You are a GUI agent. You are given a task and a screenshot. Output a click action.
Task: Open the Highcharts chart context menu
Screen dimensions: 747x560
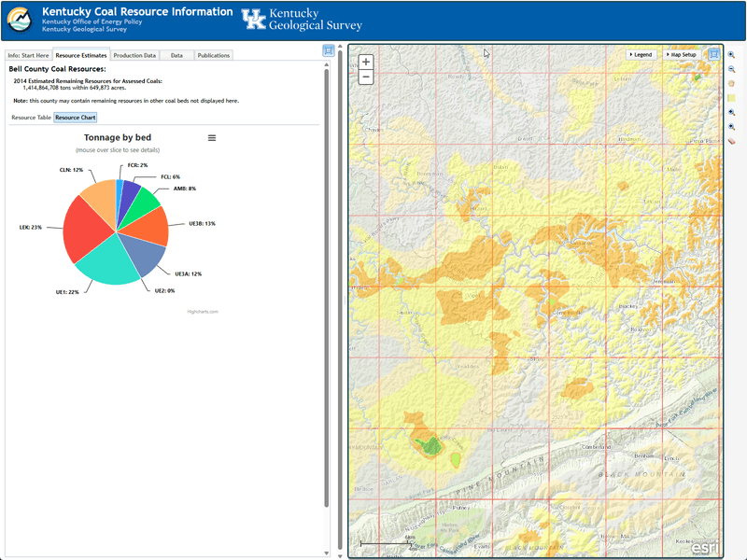[x=211, y=137]
